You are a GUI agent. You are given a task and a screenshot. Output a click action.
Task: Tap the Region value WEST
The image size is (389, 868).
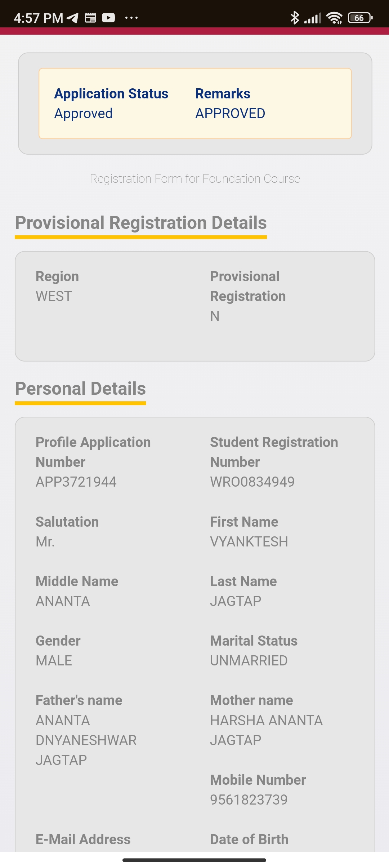click(x=54, y=296)
